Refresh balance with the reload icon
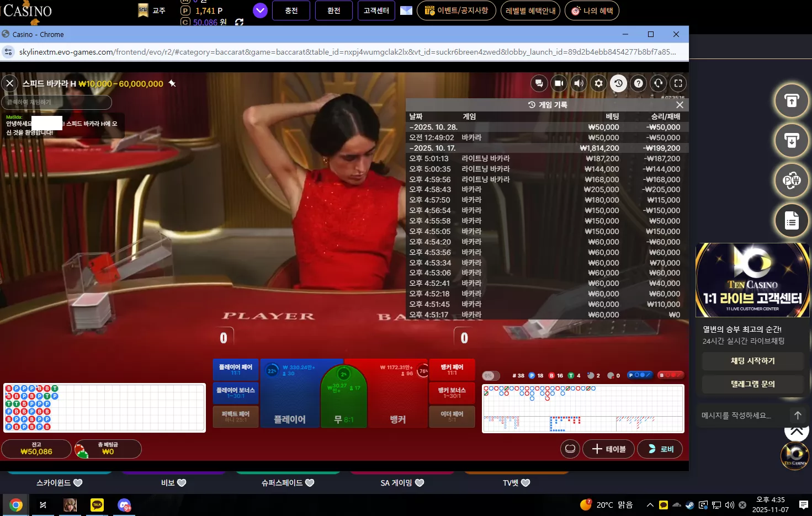The height and width of the screenshot is (516, 812). pyautogui.click(x=239, y=22)
